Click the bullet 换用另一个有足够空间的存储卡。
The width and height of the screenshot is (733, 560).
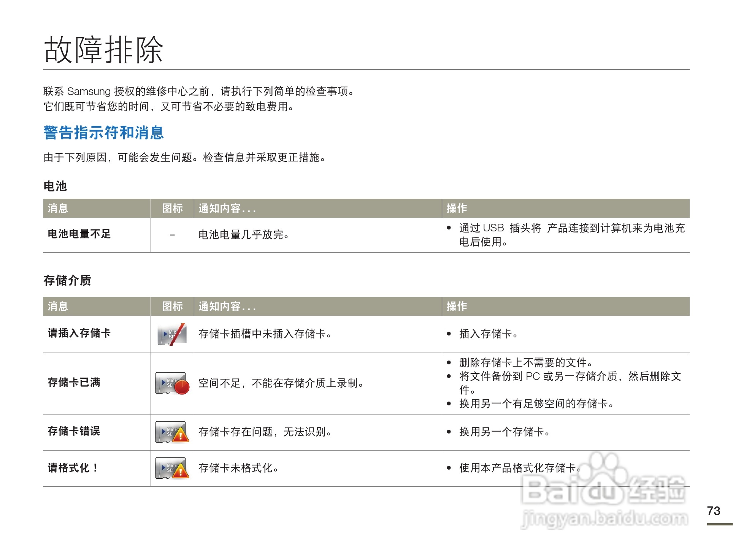[x=536, y=403]
